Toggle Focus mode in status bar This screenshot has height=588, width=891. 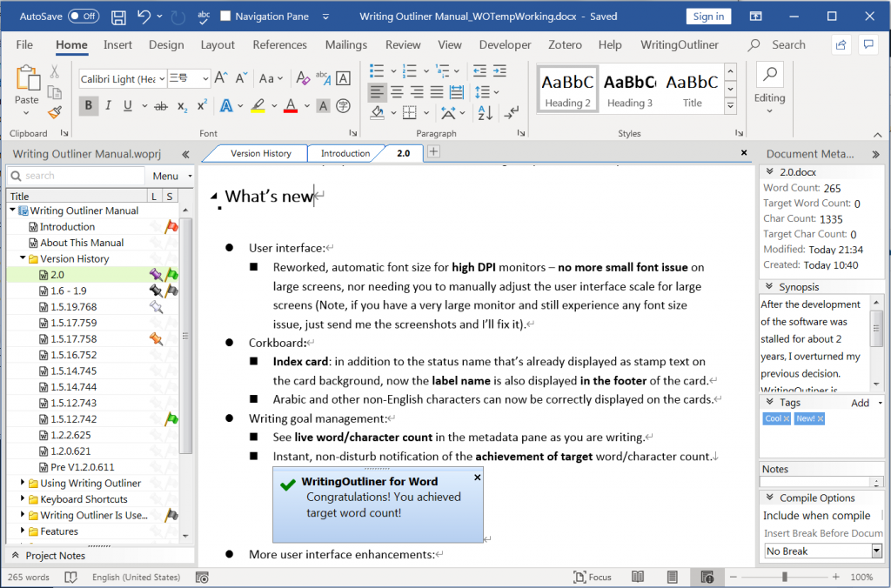pos(593,578)
